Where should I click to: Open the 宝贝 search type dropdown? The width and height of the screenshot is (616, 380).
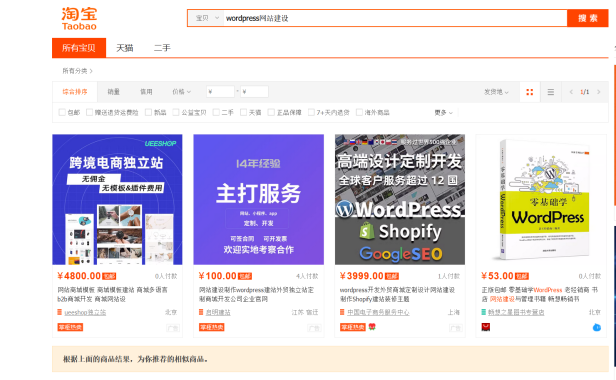click(x=207, y=18)
